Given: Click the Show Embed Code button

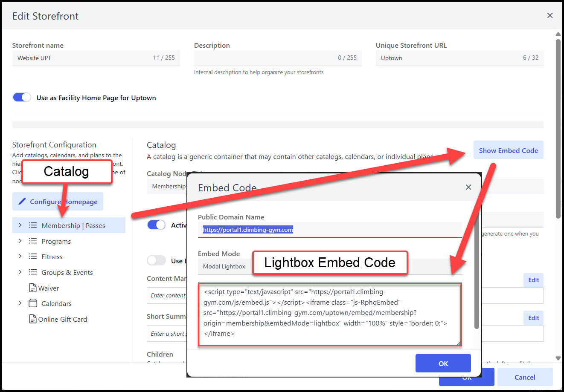Looking at the screenshot, I should (x=508, y=150).
